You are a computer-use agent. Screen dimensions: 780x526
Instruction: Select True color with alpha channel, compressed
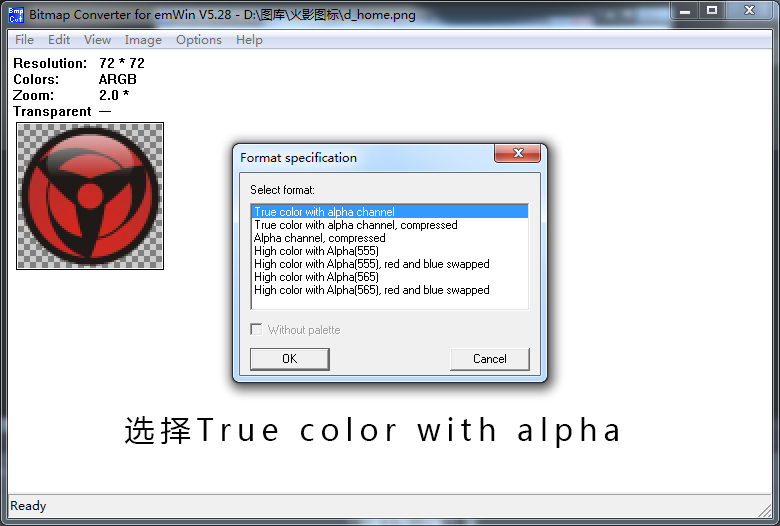click(x=390, y=225)
